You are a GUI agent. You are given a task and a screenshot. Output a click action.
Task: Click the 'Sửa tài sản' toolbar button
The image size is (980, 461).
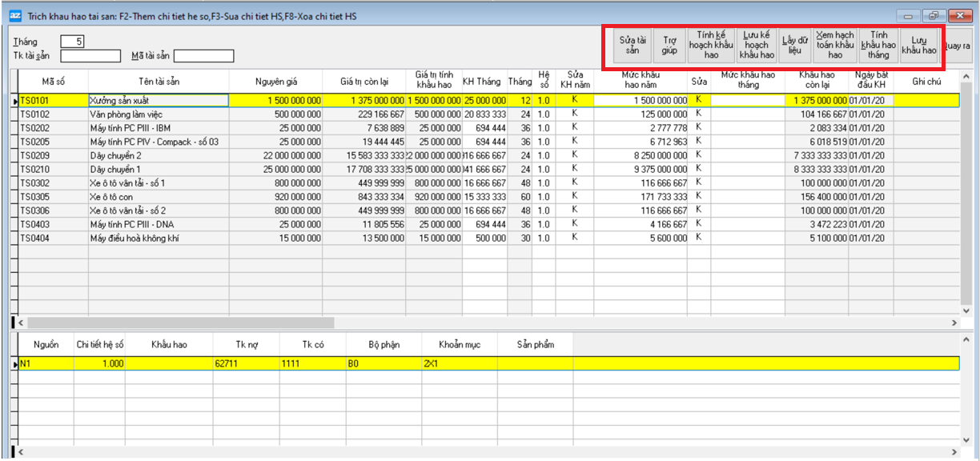633,46
